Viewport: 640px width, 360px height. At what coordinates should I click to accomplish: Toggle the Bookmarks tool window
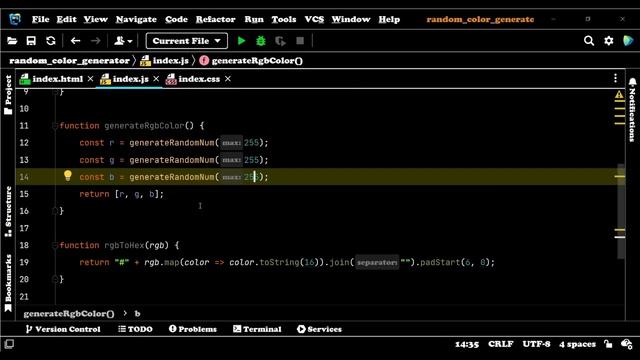coord(8,283)
